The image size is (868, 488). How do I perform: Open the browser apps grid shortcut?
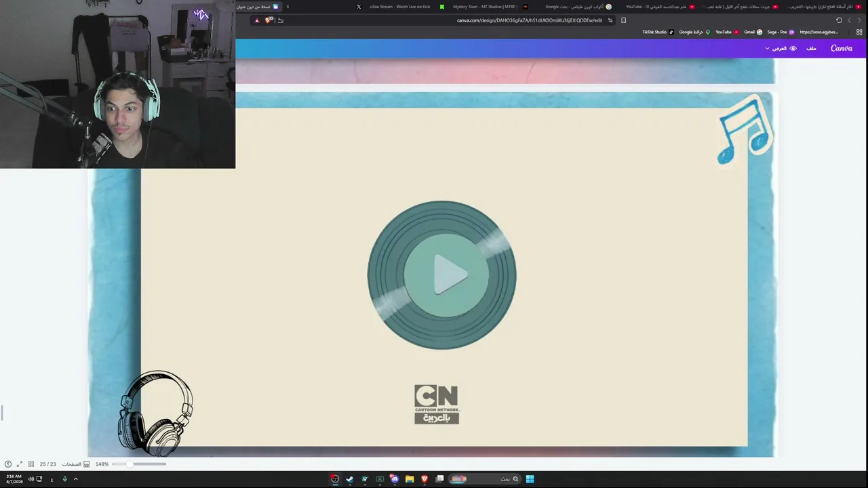[859, 32]
